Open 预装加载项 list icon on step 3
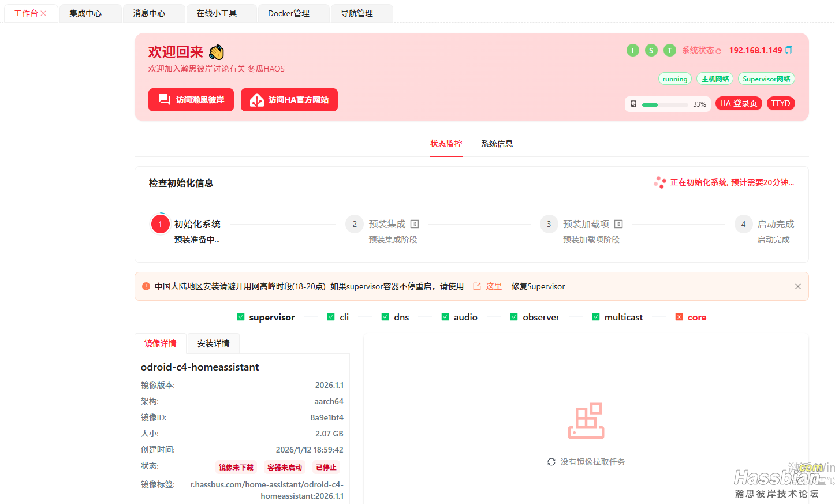Viewport: 835px width, 504px height. (x=618, y=223)
